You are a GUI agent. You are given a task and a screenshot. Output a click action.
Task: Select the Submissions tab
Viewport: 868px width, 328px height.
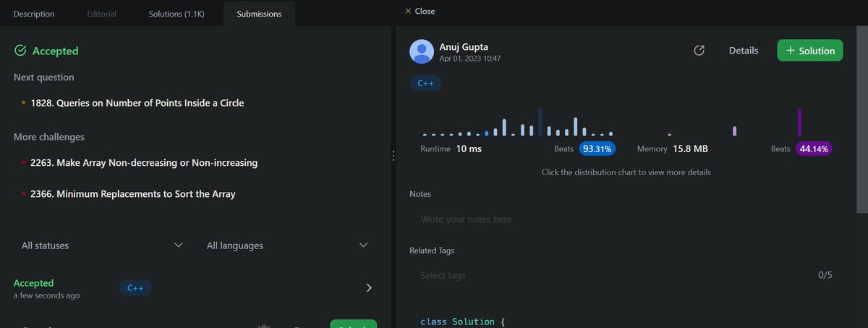tap(259, 14)
